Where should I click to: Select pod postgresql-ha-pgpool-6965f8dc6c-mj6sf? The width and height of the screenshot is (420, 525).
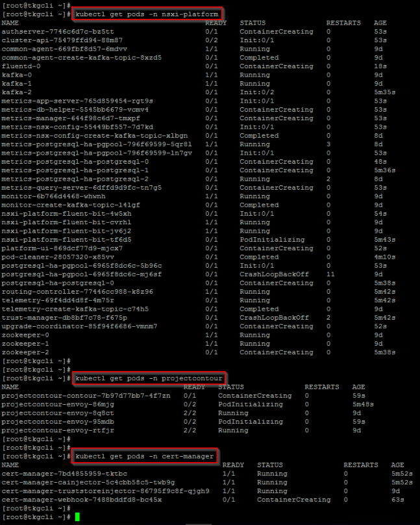[x=82, y=274]
